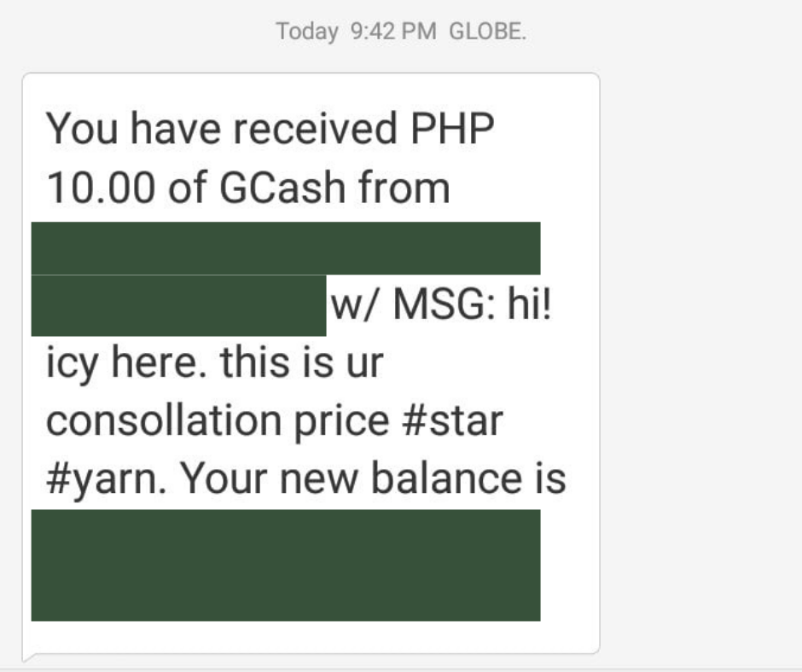802x672 pixels.
Task: Click the message bubble tail corner
Action: click(30, 656)
